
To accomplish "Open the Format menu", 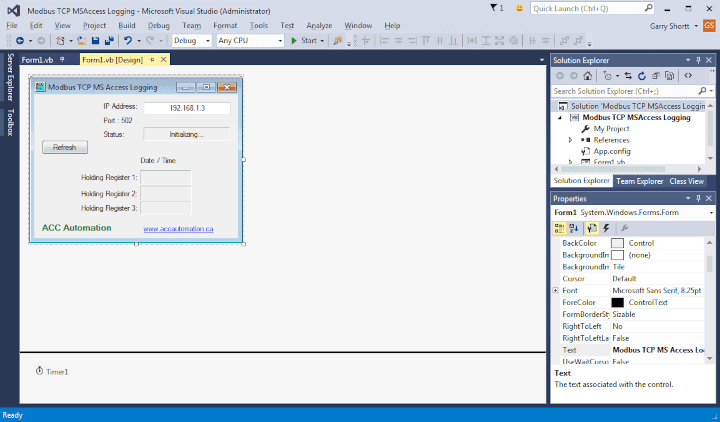I will point(225,26).
